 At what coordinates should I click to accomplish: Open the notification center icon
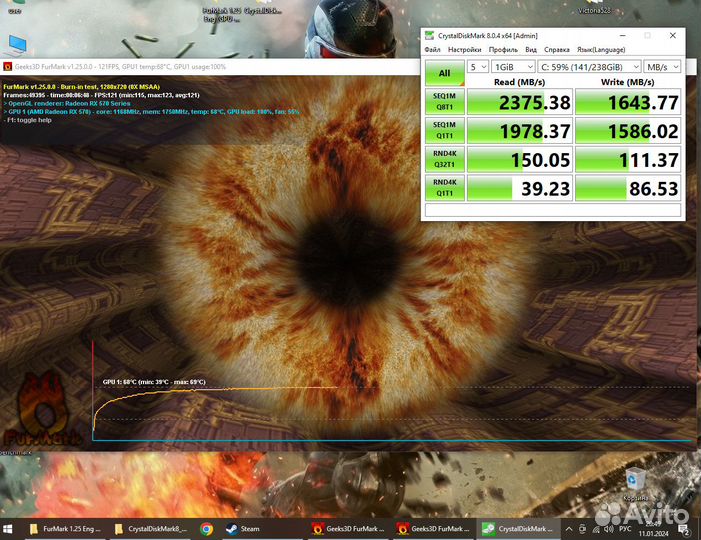684,530
